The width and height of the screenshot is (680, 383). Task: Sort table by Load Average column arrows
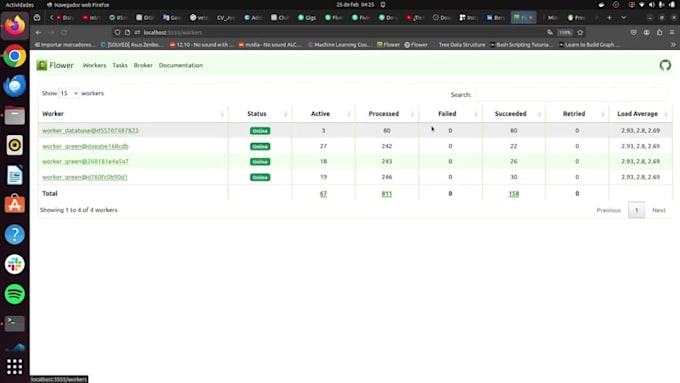pos(666,114)
